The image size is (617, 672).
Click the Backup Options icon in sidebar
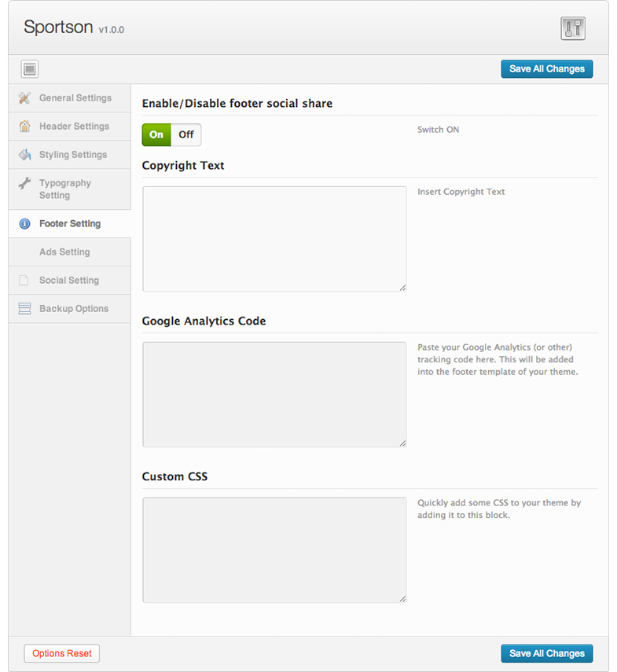pos(24,309)
